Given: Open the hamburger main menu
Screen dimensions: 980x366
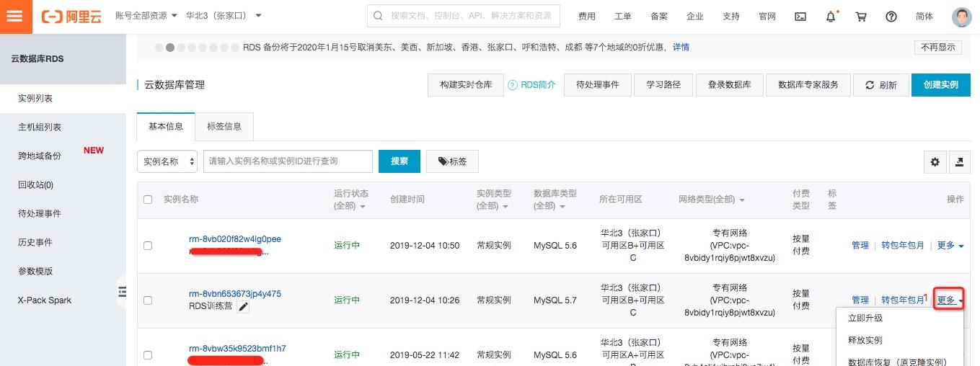Looking at the screenshot, I should click(16, 16).
